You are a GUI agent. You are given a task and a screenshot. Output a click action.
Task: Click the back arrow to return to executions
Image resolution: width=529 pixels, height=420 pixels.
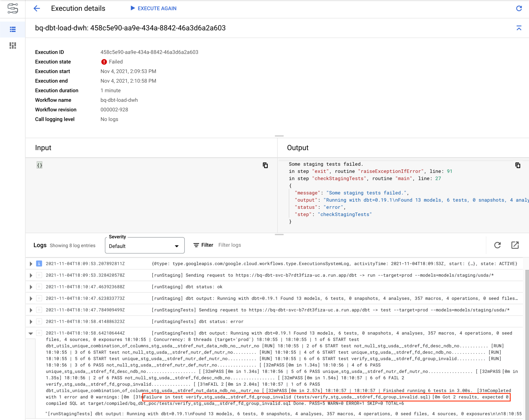pyautogui.click(x=37, y=8)
